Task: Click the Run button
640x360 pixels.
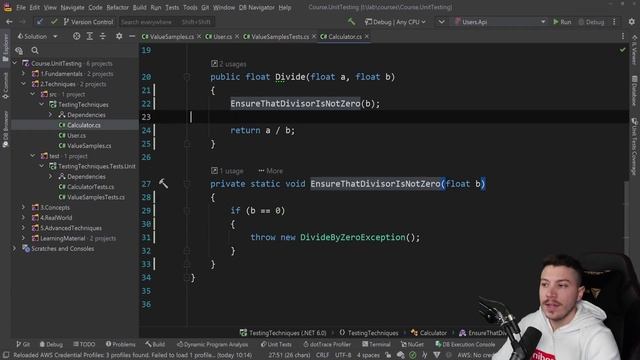Action: coord(562,22)
